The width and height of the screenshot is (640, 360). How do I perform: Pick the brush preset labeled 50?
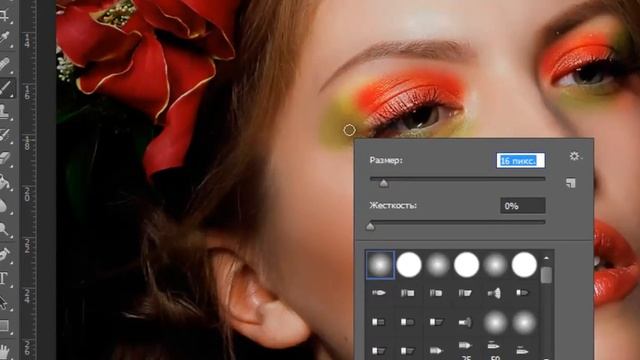[494, 349]
